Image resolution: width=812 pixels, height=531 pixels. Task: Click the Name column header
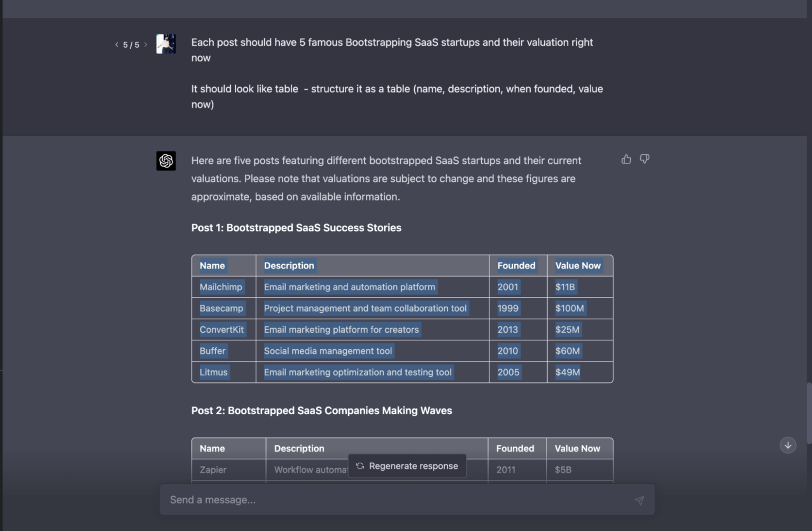(212, 265)
